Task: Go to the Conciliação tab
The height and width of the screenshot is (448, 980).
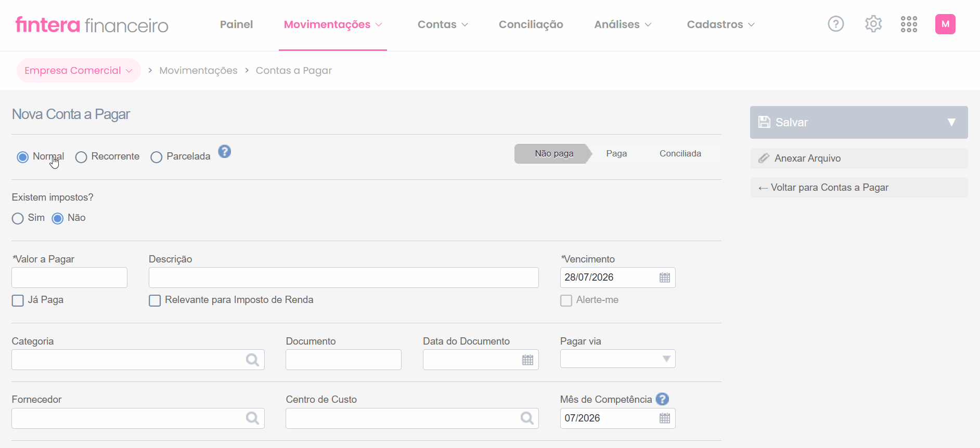Action: click(531, 24)
